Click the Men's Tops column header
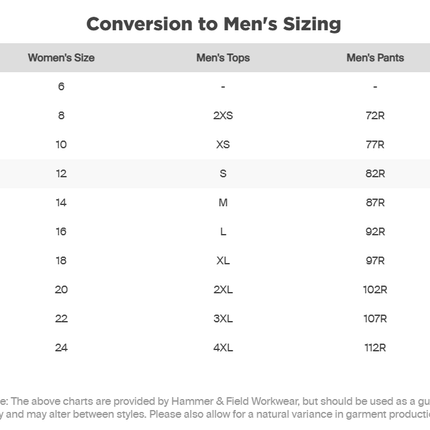This screenshot has width=430, height=430. click(223, 58)
